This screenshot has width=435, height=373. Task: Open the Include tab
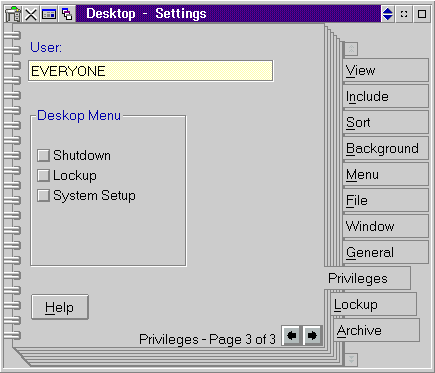(x=385, y=96)
